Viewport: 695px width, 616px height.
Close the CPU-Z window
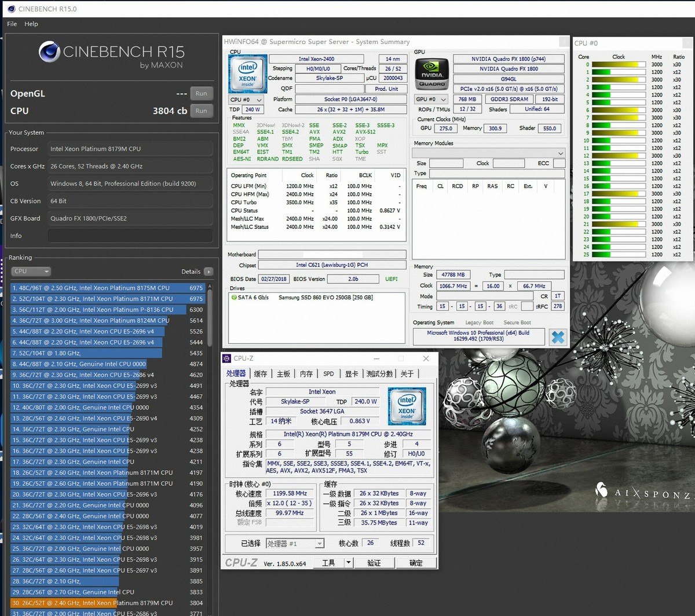click(x=426, y=358)
